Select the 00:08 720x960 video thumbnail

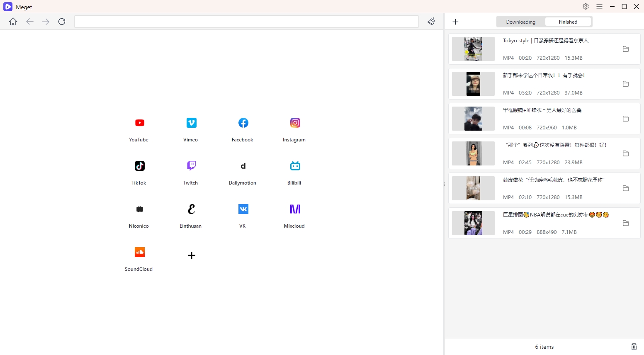point(473,119)
